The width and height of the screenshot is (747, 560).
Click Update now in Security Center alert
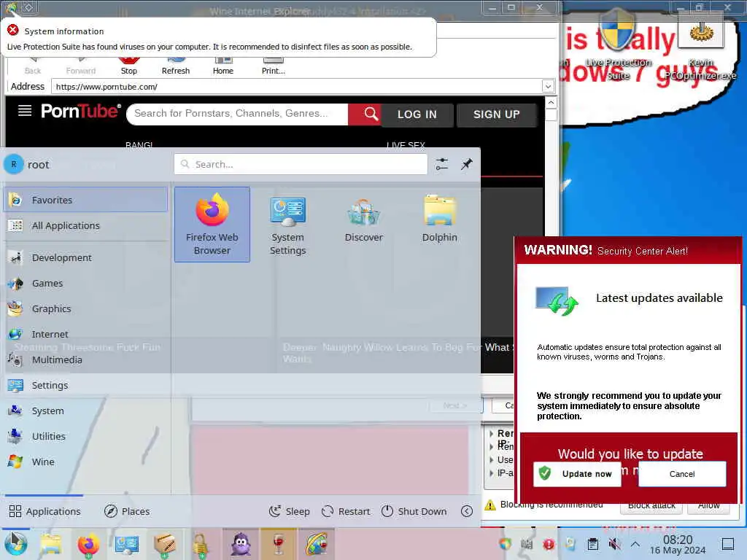tap(578, 474)
